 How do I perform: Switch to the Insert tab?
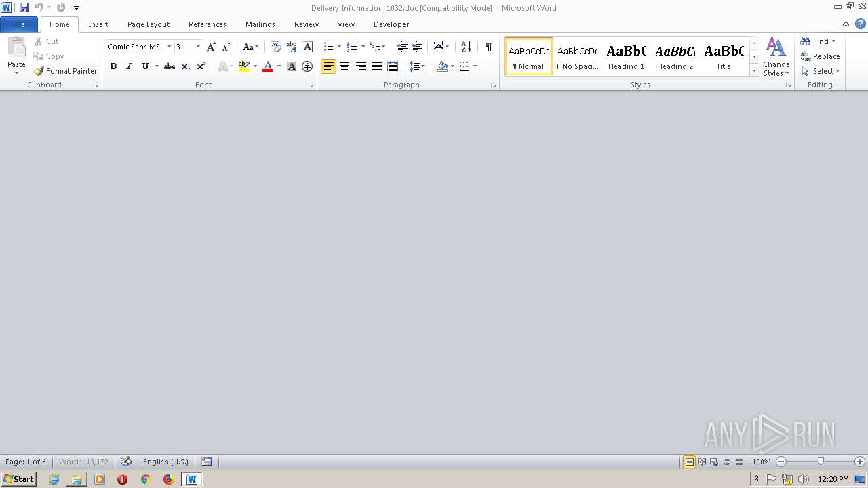[98, 24]
